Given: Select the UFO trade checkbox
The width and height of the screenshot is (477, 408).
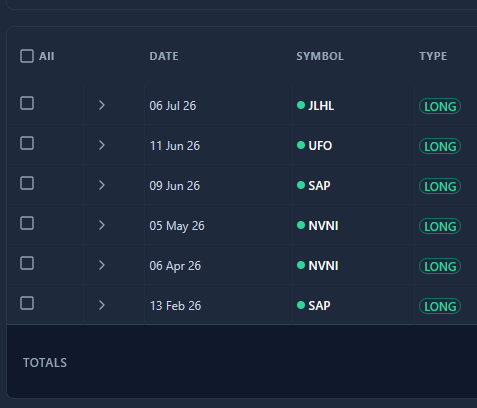Looking at the screenshot, I should coord(27,143).
